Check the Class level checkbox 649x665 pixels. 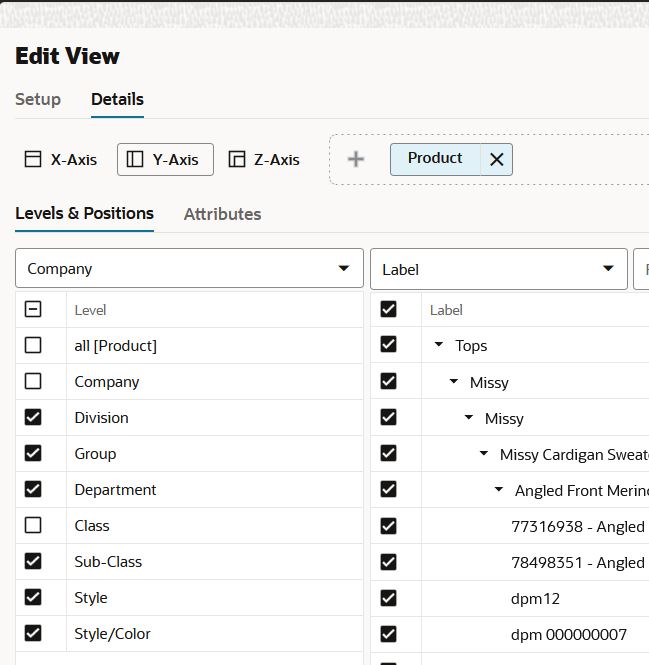click(x=33, y=525)
